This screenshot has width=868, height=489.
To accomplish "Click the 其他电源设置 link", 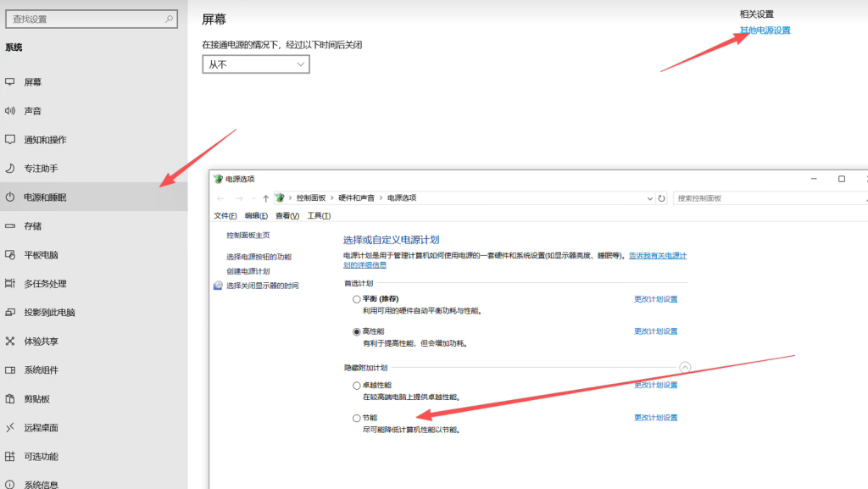I will point(765,31).
